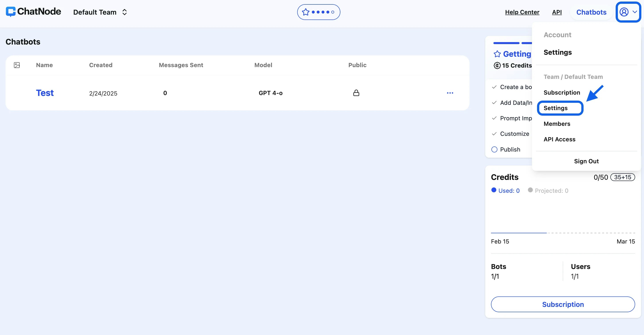Click the ChatNode logo
The width and height of the screenshot is (644, 335).
33,12
